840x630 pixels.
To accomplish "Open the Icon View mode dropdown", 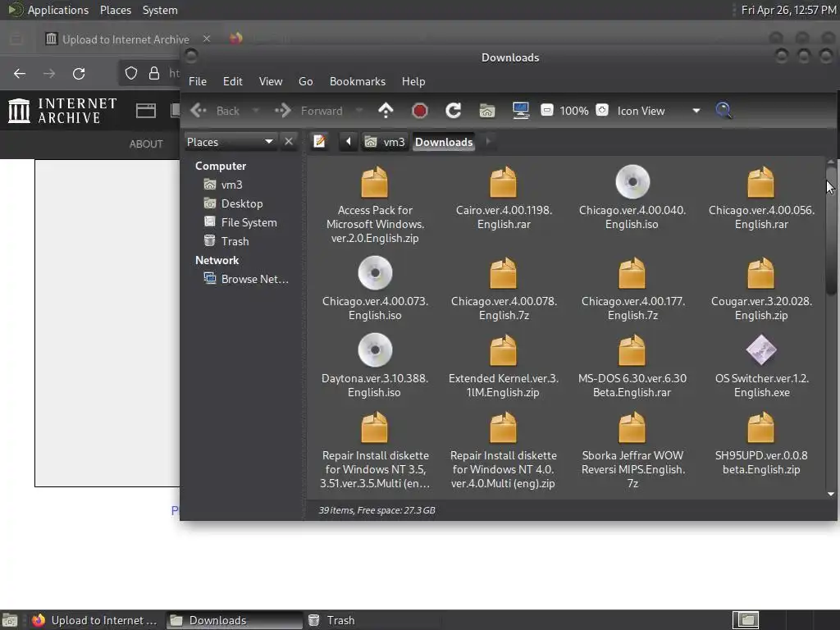I will [x=659, y=111].
